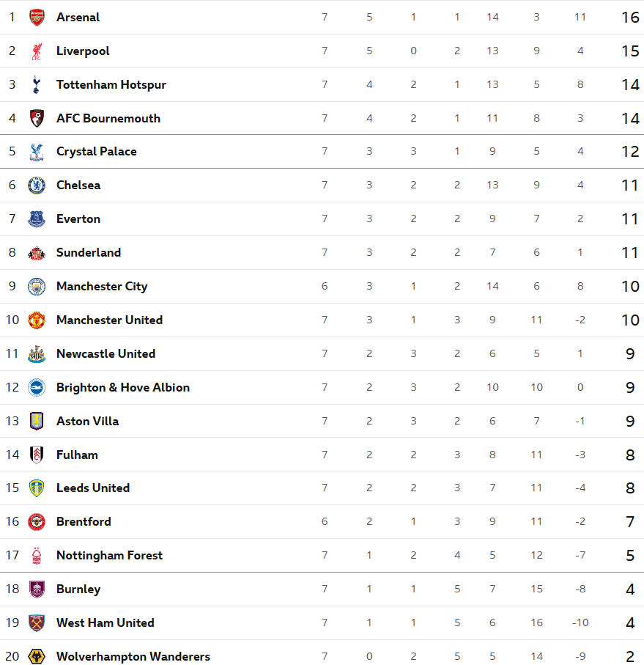
Task: Click the Brentford club badge
Action: click(x=37, y=522)
